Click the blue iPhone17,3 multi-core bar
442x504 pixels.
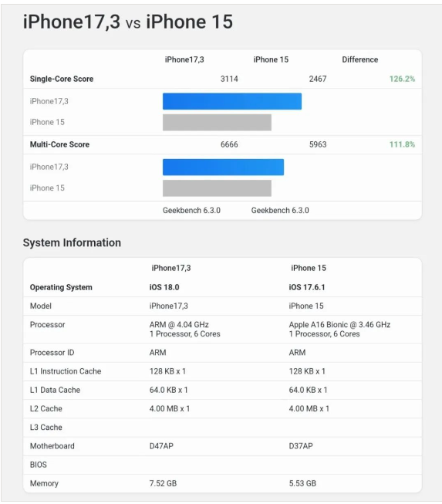click(223, 167)
